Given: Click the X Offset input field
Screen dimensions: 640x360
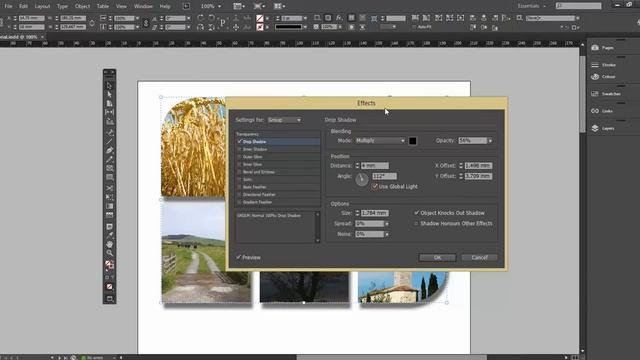Looking at the screenshot, I should [478, 166].
